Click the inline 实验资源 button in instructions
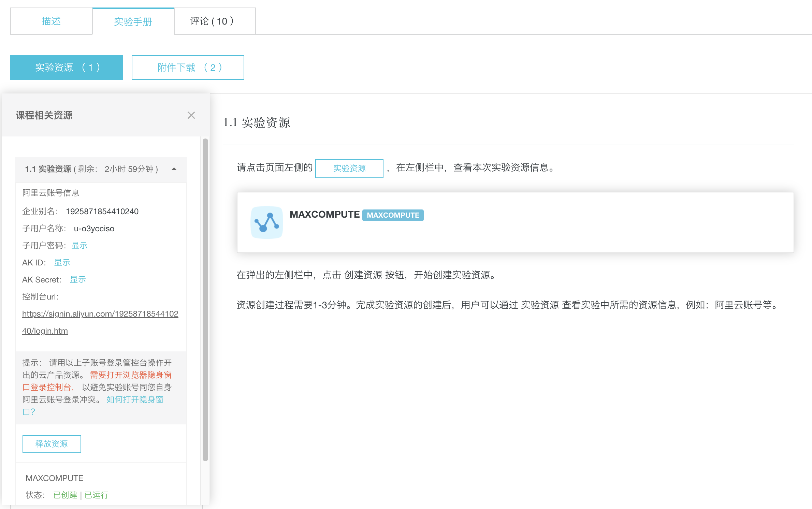The width and height of the screenshot is (812, 509). tap(349, 168)
